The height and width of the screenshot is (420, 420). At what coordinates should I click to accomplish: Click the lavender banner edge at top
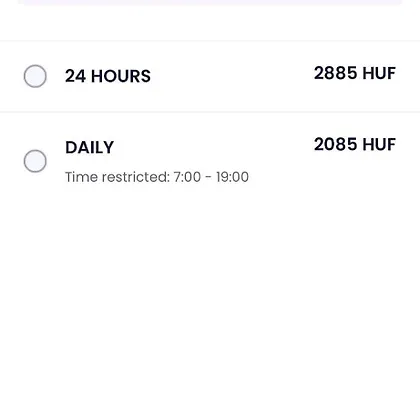pyautogui.click(x=210, y=2)
